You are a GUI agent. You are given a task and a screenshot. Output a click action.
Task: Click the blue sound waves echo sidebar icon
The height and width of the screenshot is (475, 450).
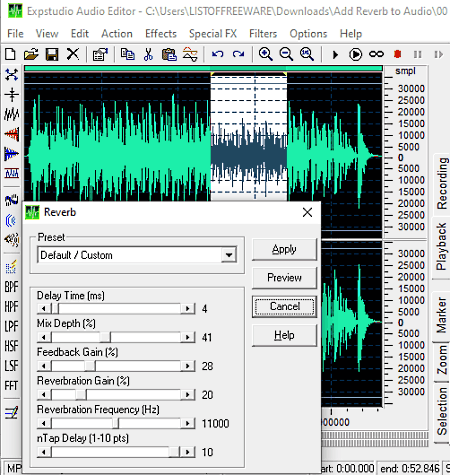click(11, 220)
